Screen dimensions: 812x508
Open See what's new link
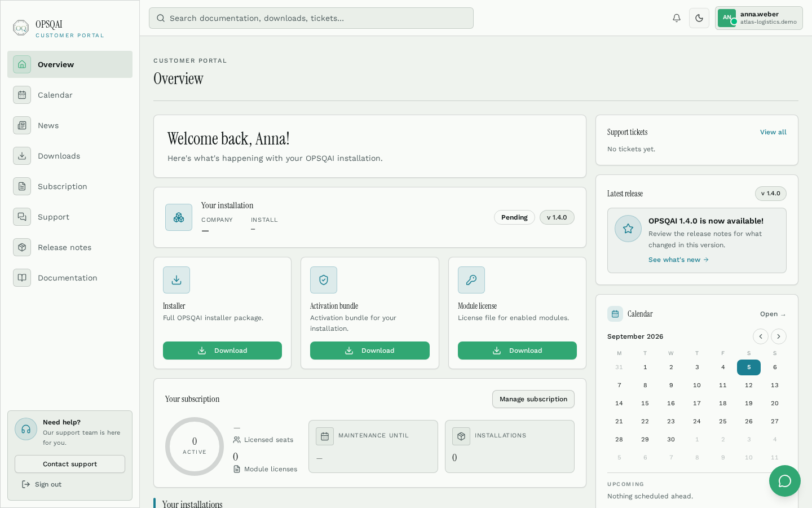click(678, 260)
